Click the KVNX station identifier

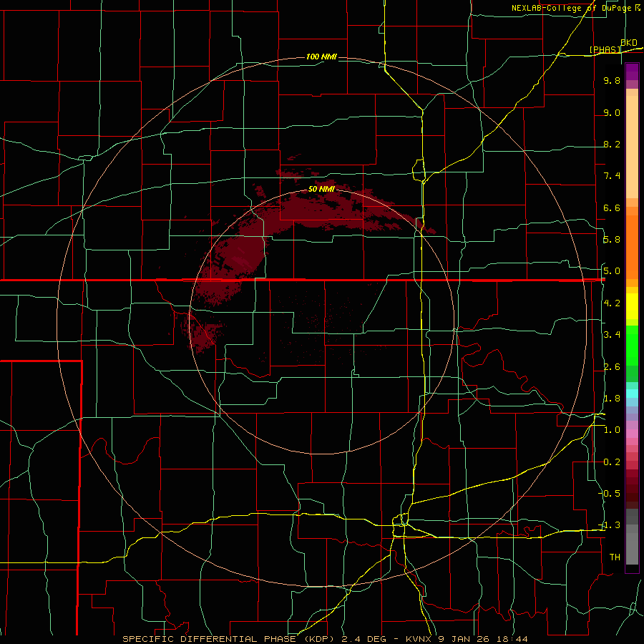(419, 639)
